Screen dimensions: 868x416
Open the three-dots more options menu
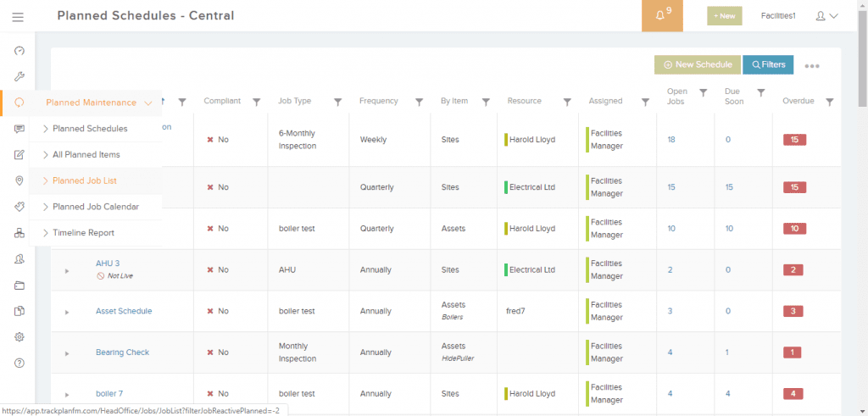pos(812,66)
